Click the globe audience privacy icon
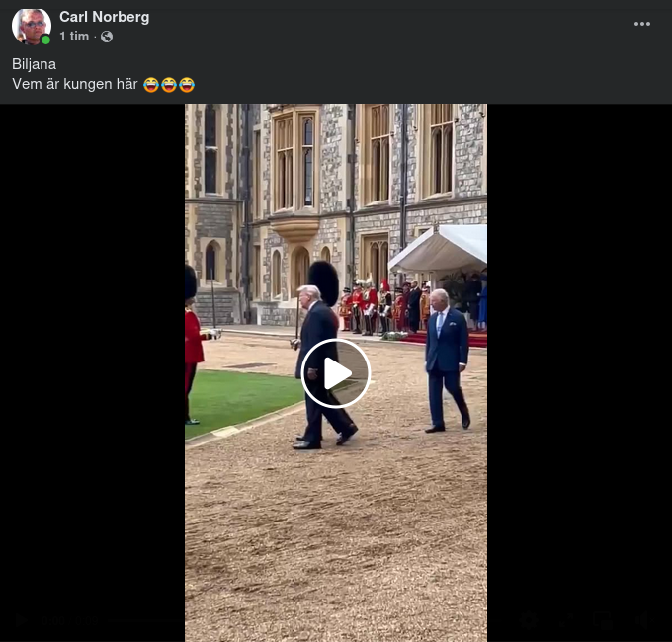Viewport: 672px width, 642px height. [x=107, y=37]
